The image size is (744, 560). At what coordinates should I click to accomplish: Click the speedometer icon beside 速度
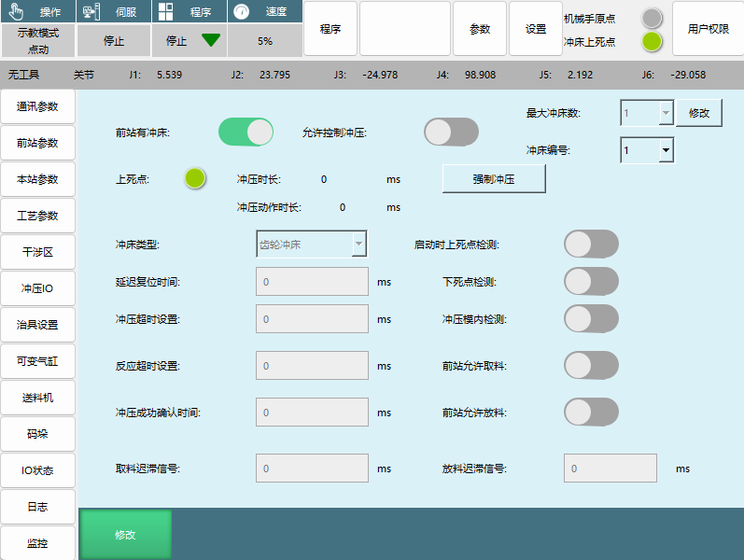point(242,12)
